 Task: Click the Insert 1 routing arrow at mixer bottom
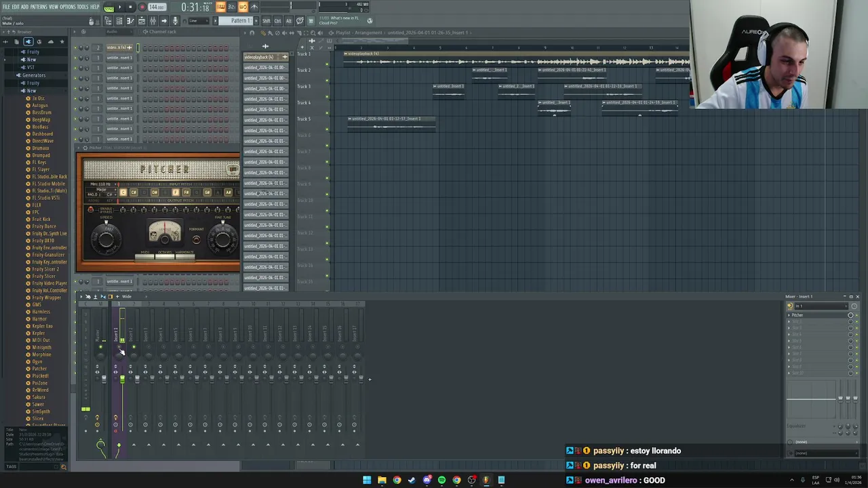coord(119,445)
